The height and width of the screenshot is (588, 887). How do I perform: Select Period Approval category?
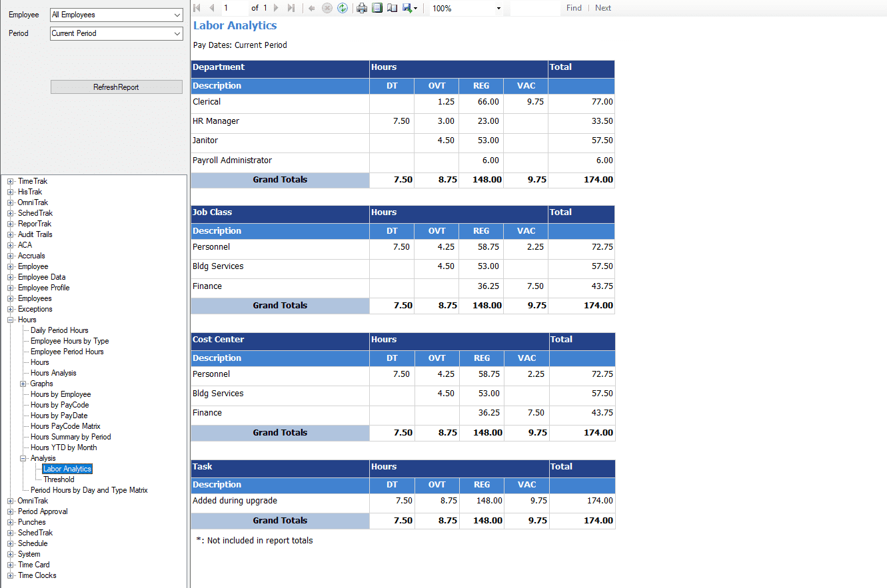(x=43, y=511)
